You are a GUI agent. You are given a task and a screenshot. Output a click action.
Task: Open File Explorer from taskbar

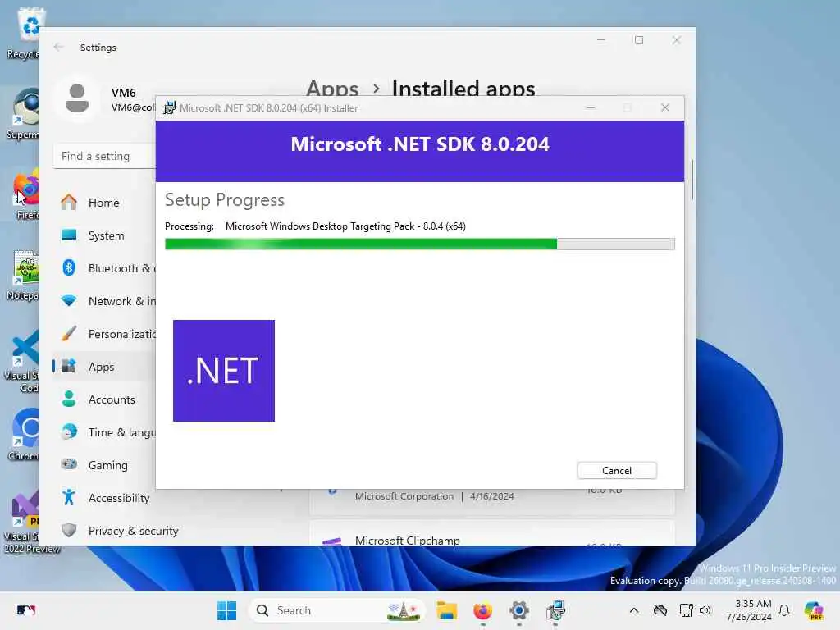tap(446, 610)
